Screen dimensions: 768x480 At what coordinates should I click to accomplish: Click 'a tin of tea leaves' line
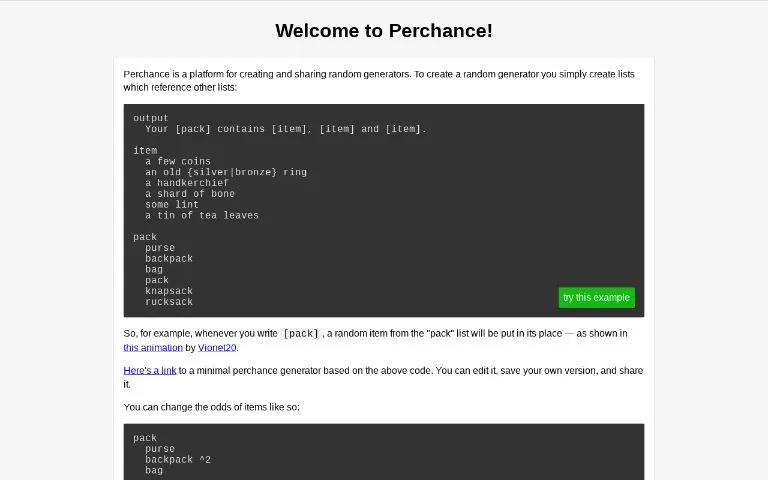(202, 215)
